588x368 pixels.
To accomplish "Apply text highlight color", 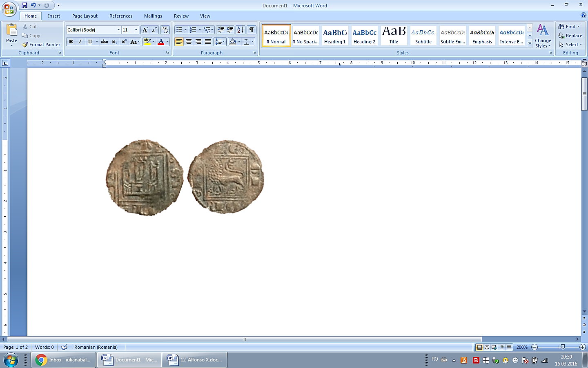I will point(148,41).
